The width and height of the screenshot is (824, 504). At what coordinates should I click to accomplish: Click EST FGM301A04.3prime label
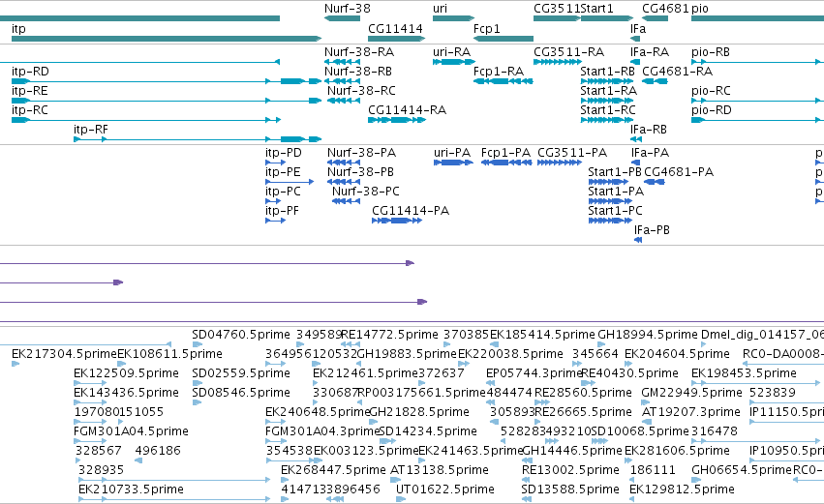(322, 431)
